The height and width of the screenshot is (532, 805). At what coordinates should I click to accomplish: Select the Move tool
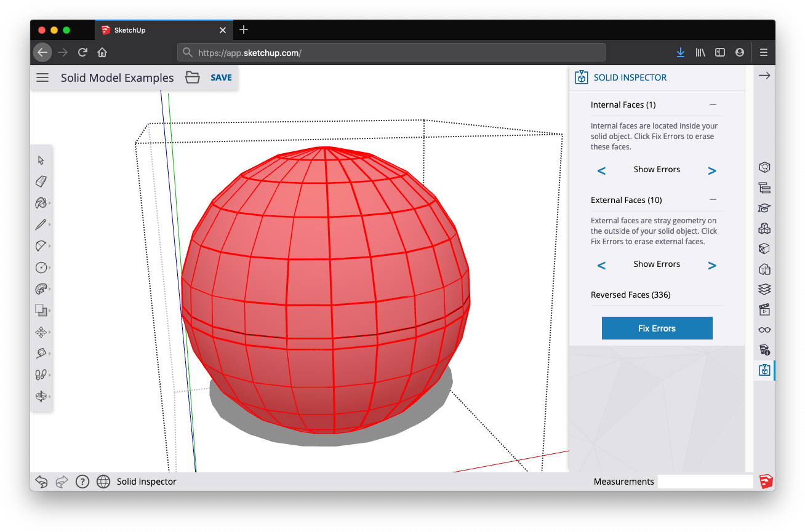pyautogui.click(x=41, y=332)
